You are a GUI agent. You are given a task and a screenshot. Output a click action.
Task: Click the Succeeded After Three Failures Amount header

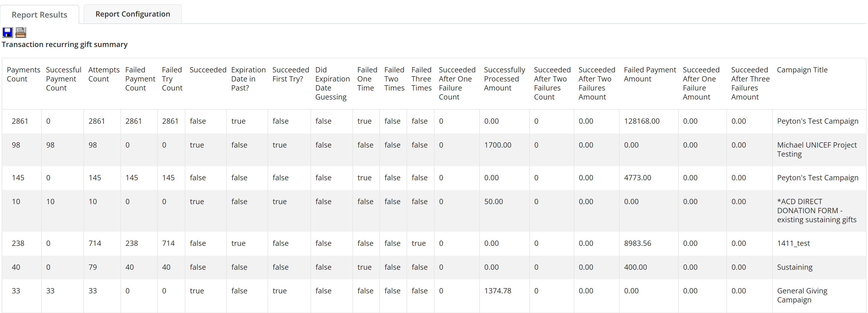(750, 83)
